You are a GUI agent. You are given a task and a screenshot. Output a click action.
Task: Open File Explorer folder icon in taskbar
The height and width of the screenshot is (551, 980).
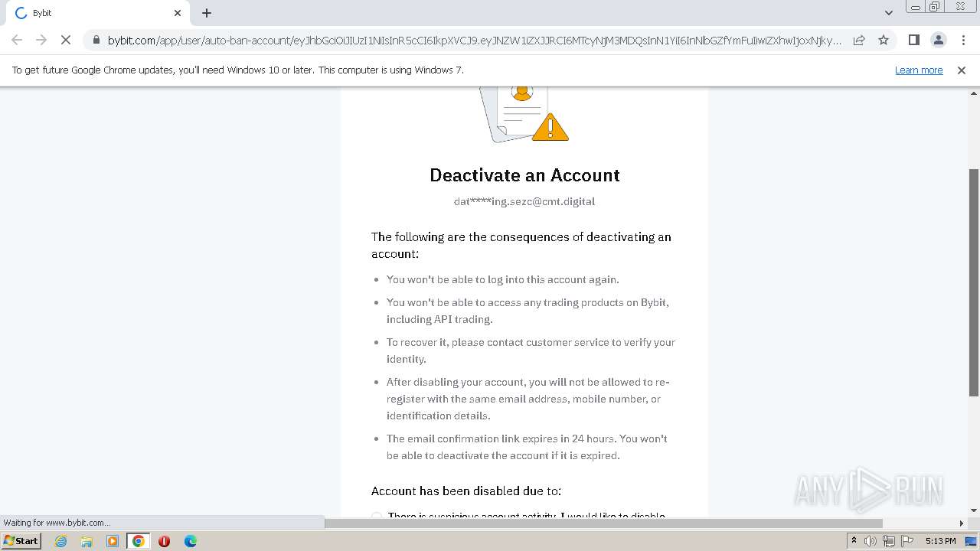coord(87,541)
